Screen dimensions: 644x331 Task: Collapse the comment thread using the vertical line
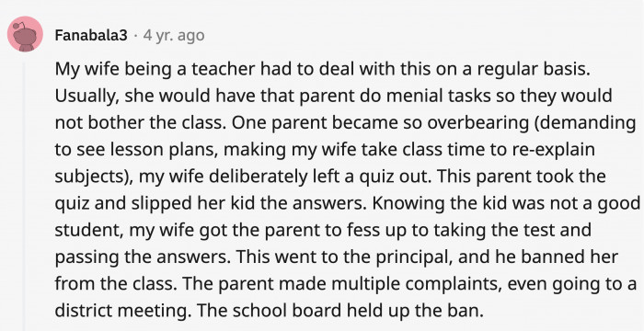[x=24, y=196]
